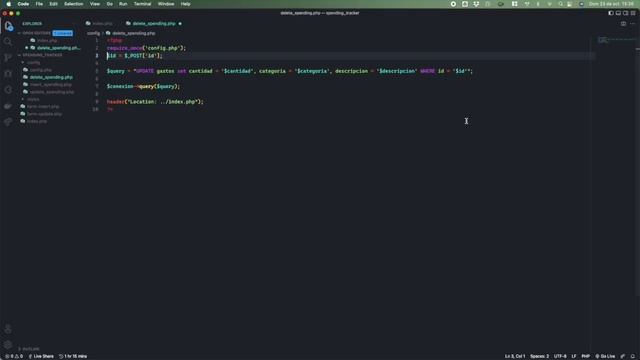Viewport: 640px width, 360px height.
Task: Toggle the secondary side bar layout icon
Action: click(x=626, y=13)
